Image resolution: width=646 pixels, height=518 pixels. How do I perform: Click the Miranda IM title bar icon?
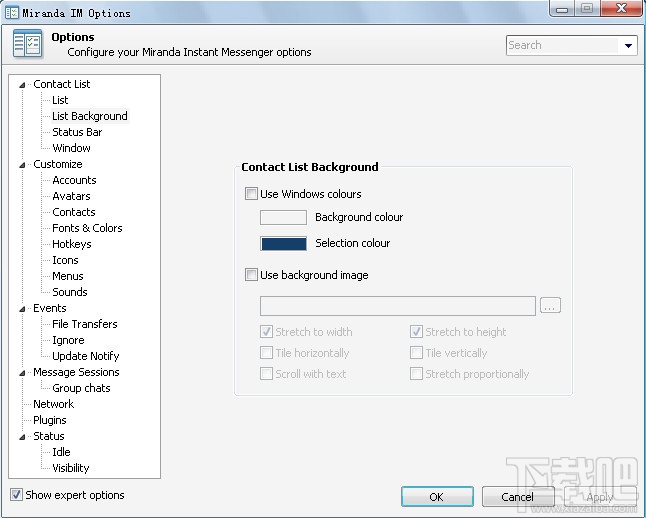(x=12, y=12)
